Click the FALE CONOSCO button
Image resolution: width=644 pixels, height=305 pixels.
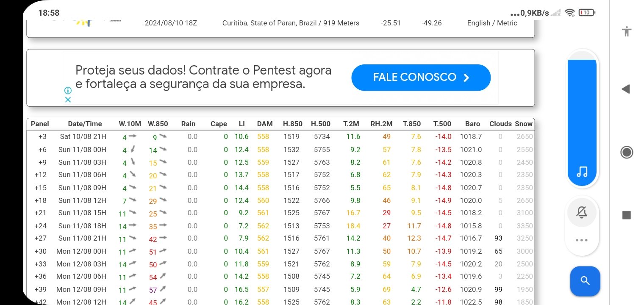tap(421, 78)
